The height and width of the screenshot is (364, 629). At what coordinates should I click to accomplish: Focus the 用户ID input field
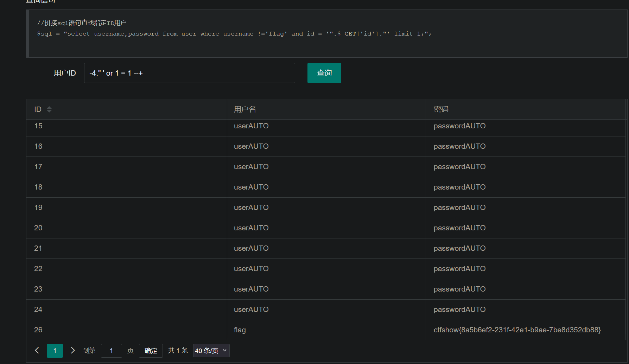coord(190,73)
